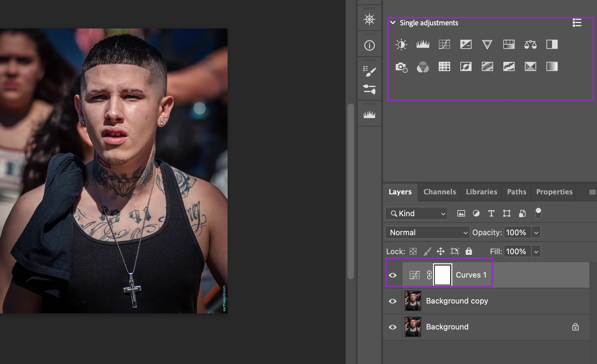This screenshot has height=364, width=597.
Task: Switch to the Paths tab
Action: click(x=517, y=192)
